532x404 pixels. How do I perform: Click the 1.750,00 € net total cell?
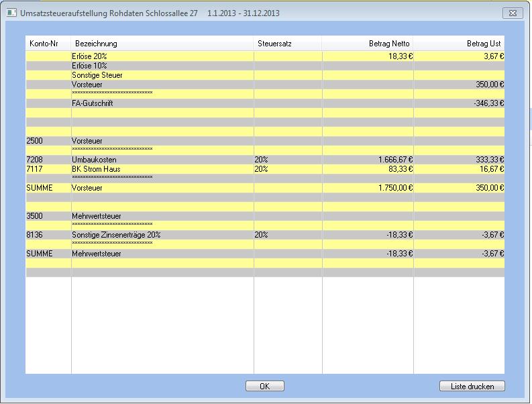[395, 188]
